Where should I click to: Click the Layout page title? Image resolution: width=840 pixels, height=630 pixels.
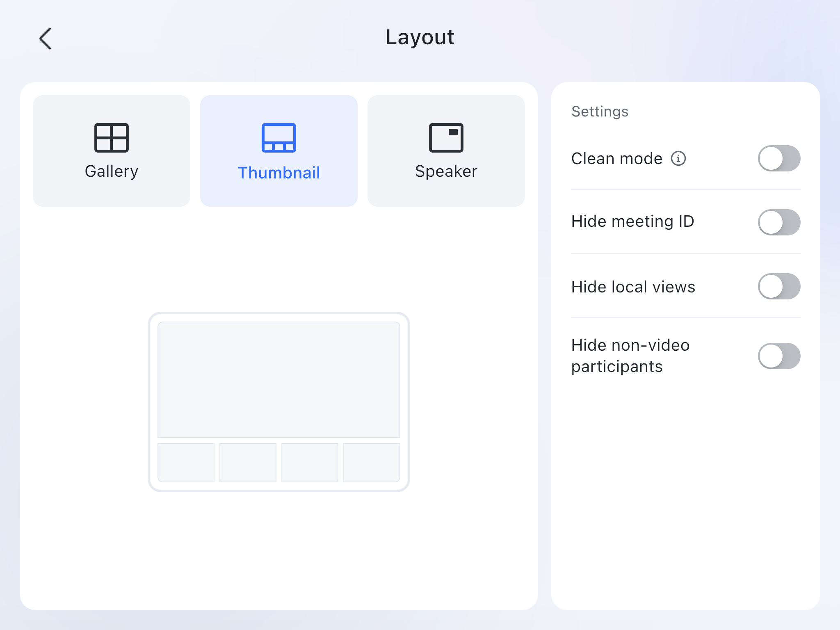pos(420,37)
